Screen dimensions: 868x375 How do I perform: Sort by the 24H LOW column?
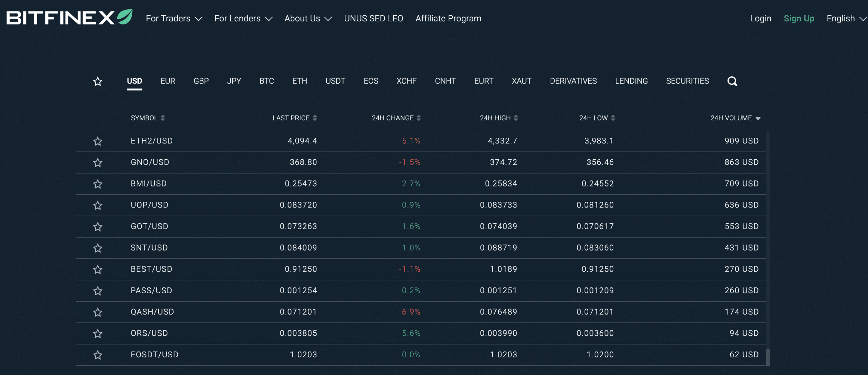597,118
